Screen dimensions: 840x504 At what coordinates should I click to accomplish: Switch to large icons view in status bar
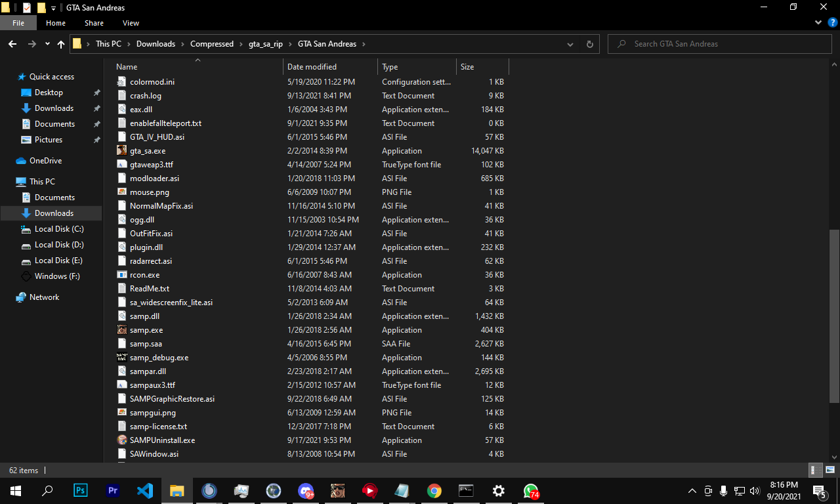pyautogui.click(x=829, y=470)
